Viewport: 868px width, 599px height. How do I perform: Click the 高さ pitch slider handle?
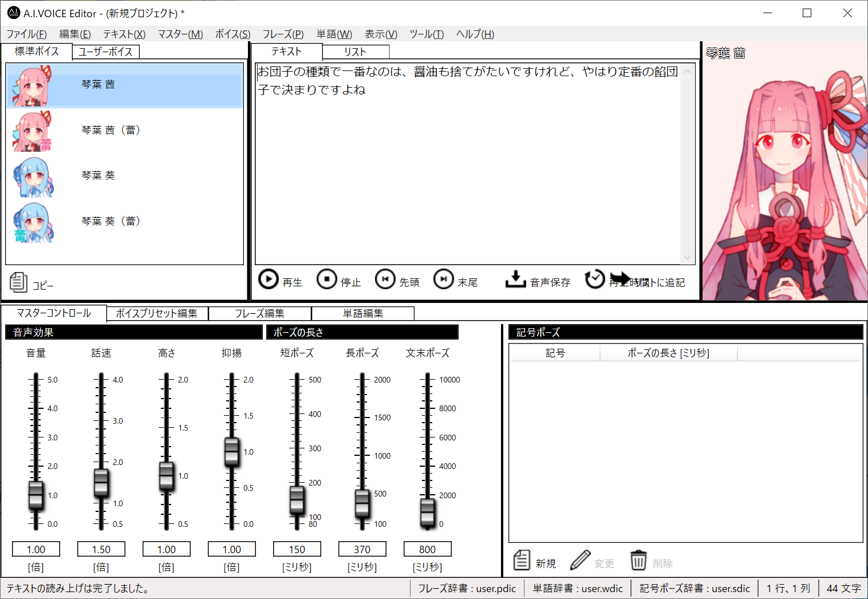click(x=166, y=475)
